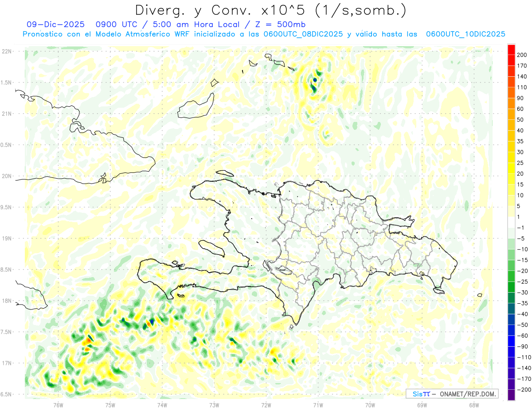Click the 40 value on the color scale
The height and width of the screenshot is (411, 532).
point(520,130)
